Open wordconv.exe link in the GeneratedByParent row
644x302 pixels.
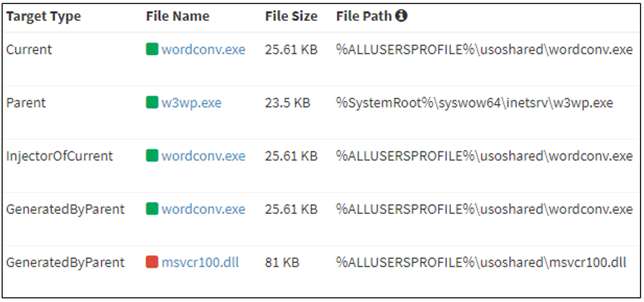tap(203, 209)
